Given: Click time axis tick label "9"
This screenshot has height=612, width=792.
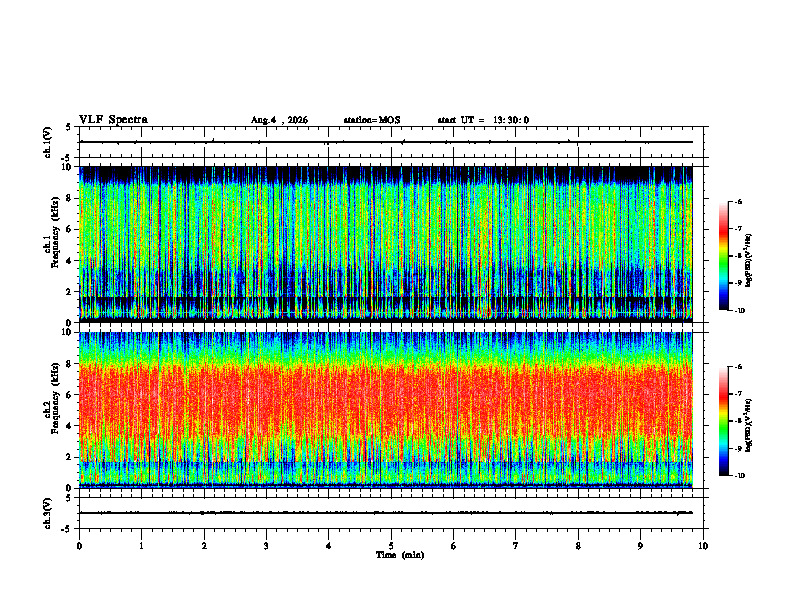Looking at the screenshot, I should coord(640,546).
